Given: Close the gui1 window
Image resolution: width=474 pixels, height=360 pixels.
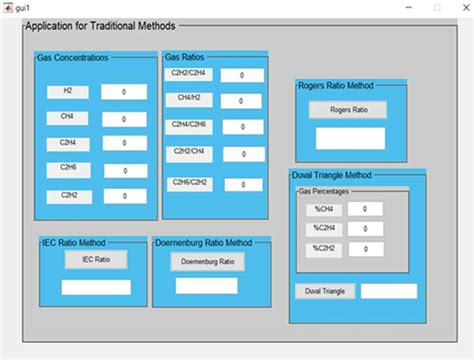Looking at the screenshot, I should [x=466, y=7].
